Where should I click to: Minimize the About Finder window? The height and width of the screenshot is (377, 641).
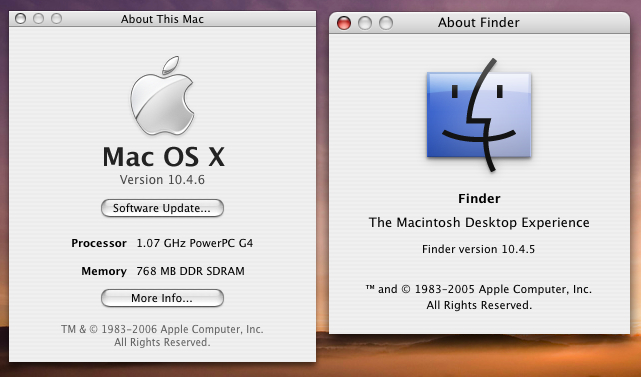pos(365,23)
